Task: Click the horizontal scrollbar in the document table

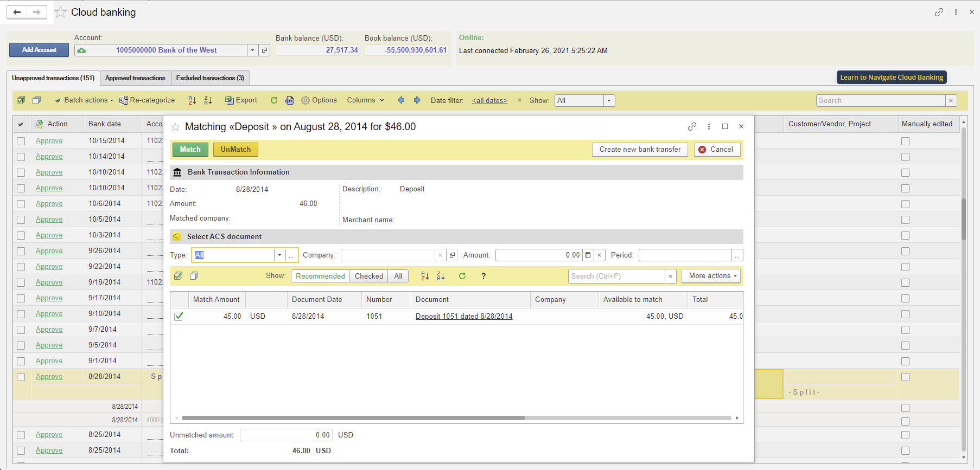Action: [x=353, y=418]
